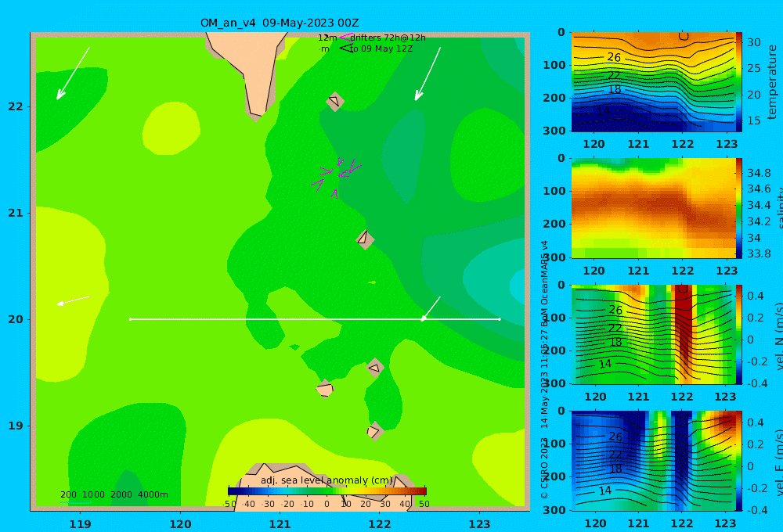
Task: Click the eastern endpoint of the white transect line
Action: (x=500, y=319)
